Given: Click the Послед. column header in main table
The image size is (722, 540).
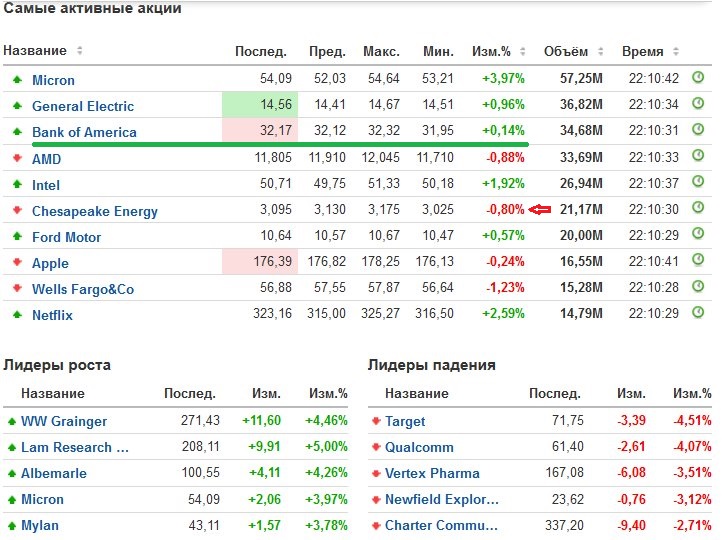Looking at the screenshot, I should (260, 51).
